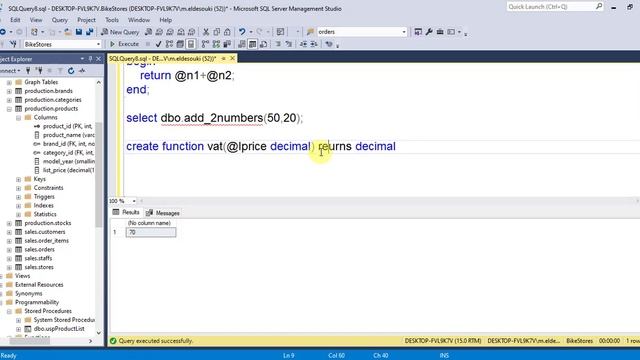Click Object Explorer horizontal scroll right arrow
Viewport: 640px width, 360px height.
(91, 341)
